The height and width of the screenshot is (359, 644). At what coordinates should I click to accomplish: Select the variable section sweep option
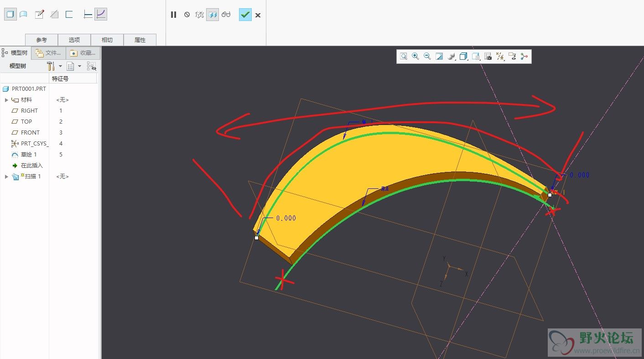point(101,15)
